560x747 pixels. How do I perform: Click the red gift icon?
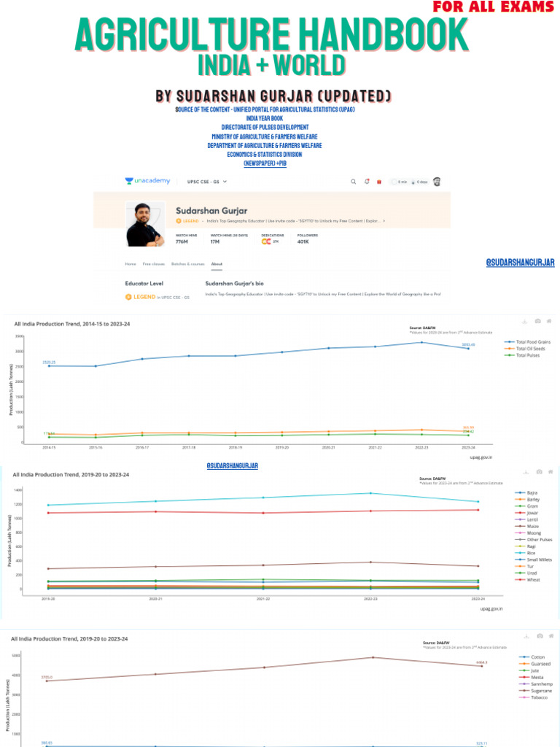click(x=379, y=182)
